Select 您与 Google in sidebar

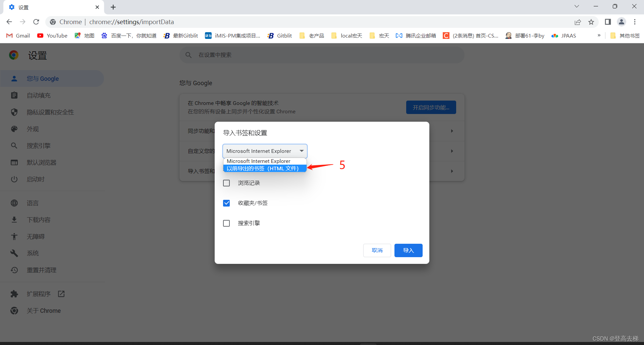click(x=52, y=78)
